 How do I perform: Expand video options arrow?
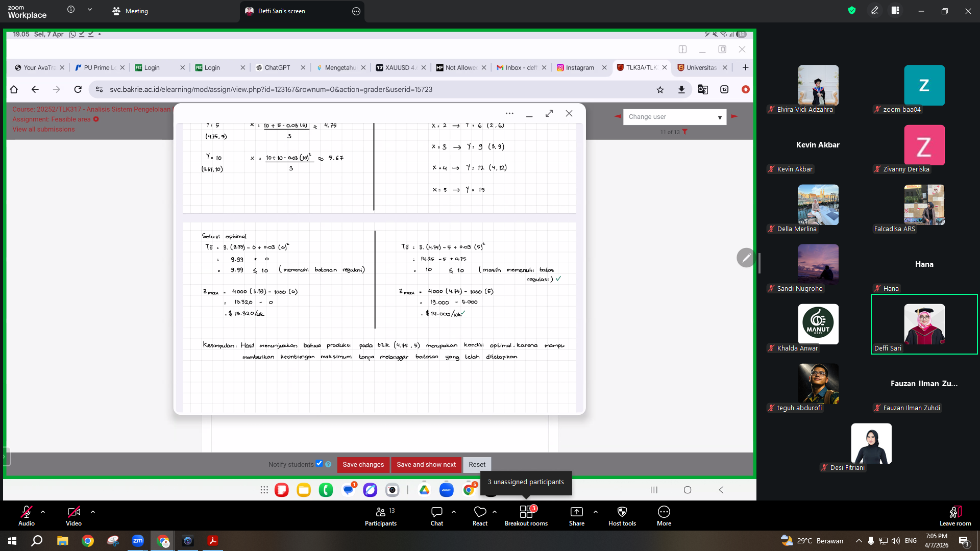click(93, 511)
